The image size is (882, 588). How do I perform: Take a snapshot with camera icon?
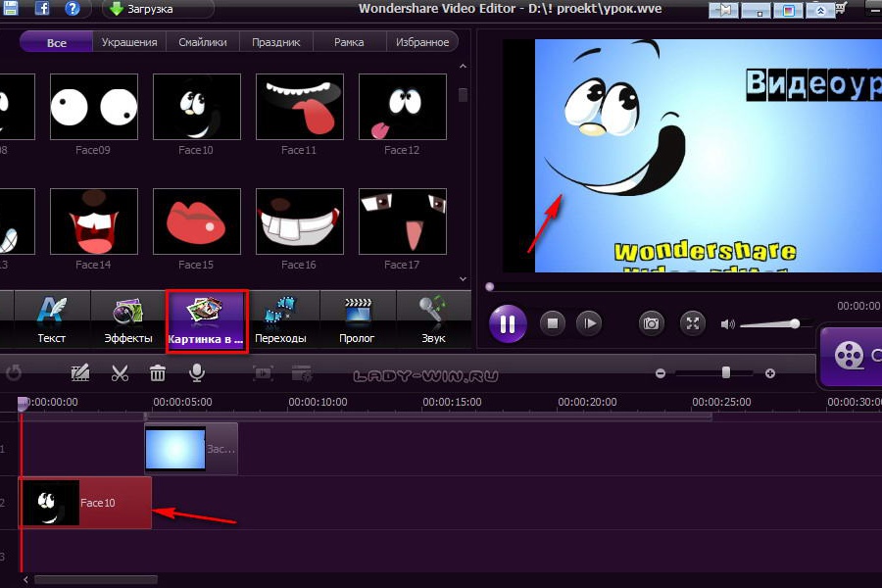click(x=652, y=323)
